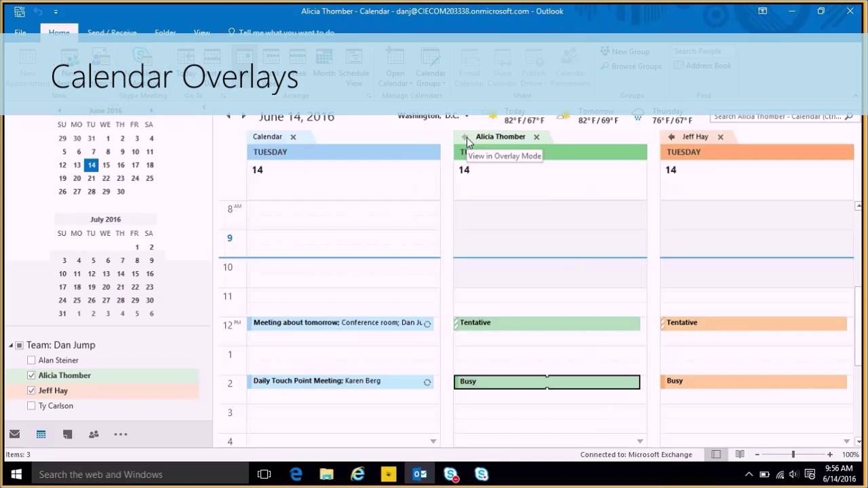Click the search magnifier icon
The width and height of the screenshot is (868, 488).
[x=848, y=117]
